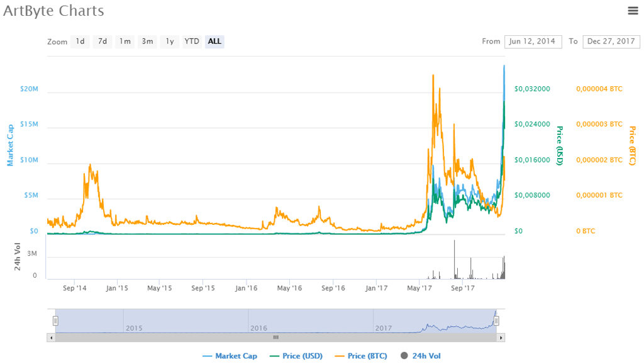The image size is (644, 364).
Task: Grab the right navigator range handle
Action: pyautogui.click(x=497, y=321)
